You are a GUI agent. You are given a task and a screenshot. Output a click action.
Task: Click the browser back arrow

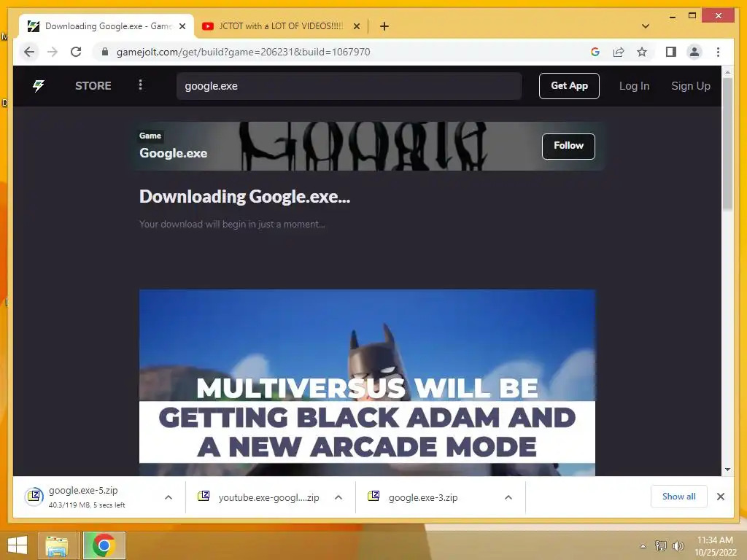tap(29, 52)
